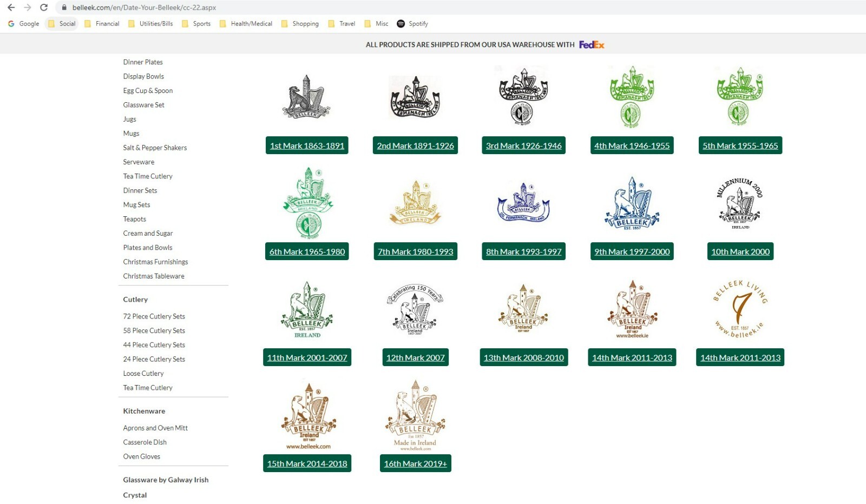
Task: Open the Health/Medical bookmarks folder
Action: pos(246,24)
